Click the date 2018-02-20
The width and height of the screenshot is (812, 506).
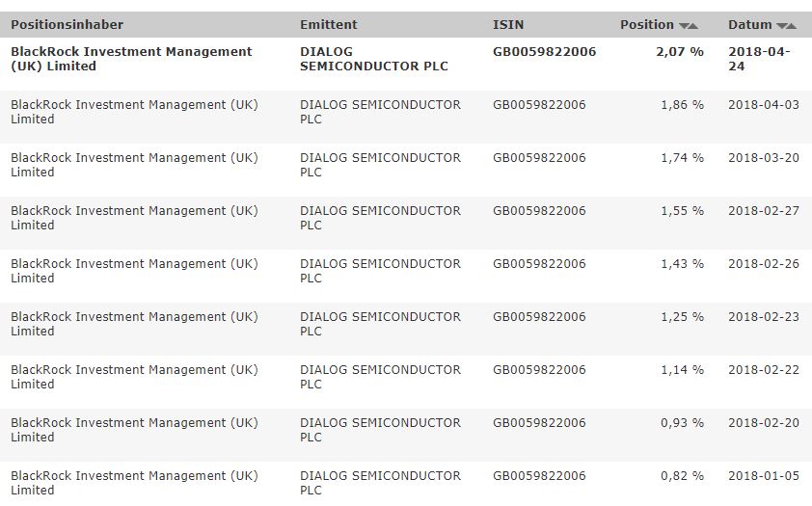tap(764, 423)
